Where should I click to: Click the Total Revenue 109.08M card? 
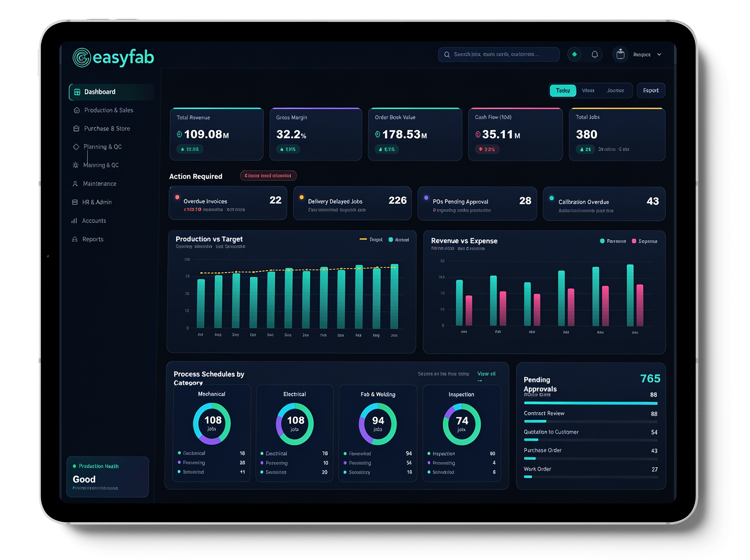click(216, 134)
